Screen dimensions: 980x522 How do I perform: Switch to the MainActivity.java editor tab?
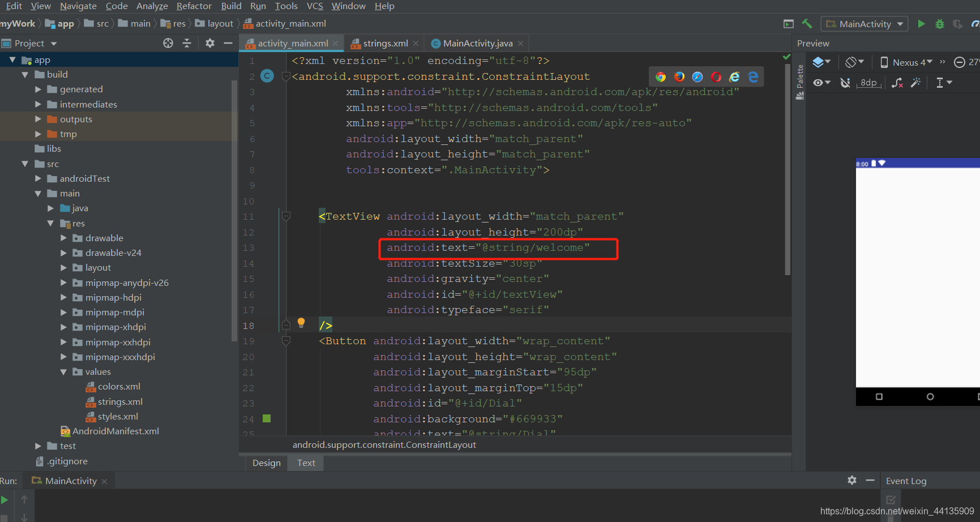pyautogui.click(x=478, y=43)
